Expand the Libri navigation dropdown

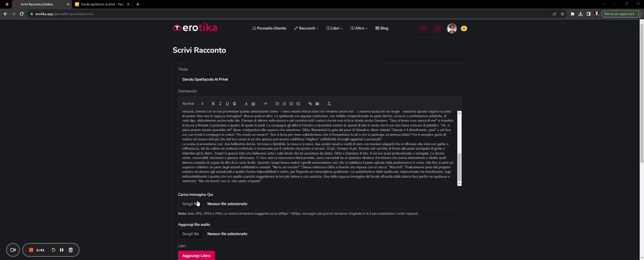334,29
